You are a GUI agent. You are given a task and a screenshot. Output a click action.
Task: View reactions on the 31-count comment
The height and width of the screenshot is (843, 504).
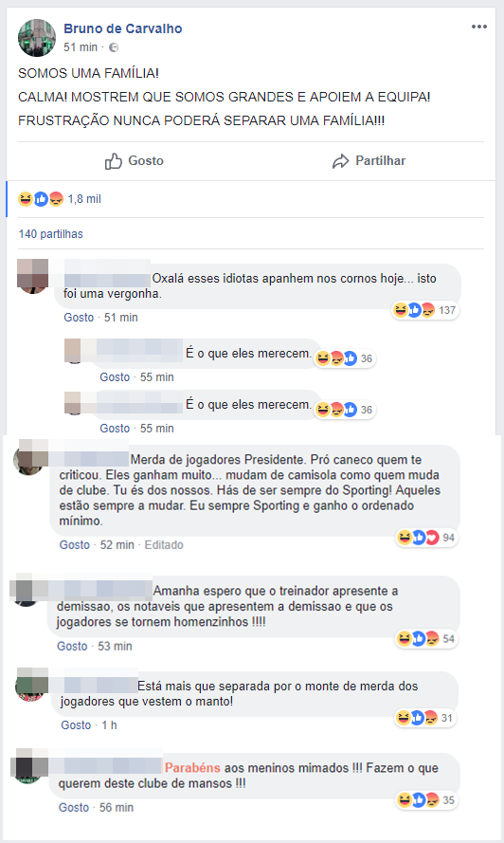[425, 718]
